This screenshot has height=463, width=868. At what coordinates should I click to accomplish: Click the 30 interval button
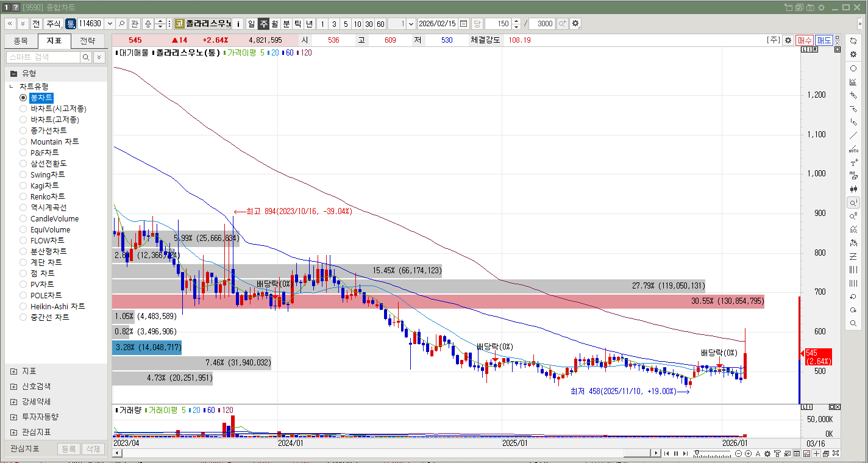click(x=369, y=24)
